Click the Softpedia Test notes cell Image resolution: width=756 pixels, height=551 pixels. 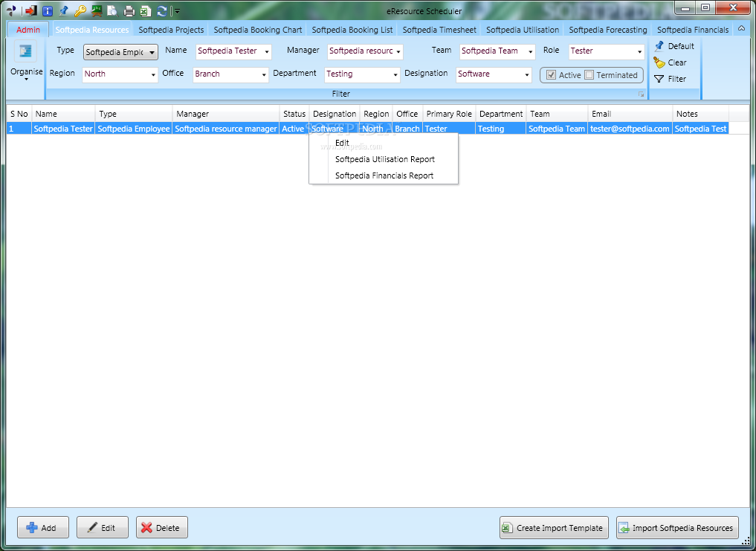tap(700, 129)
